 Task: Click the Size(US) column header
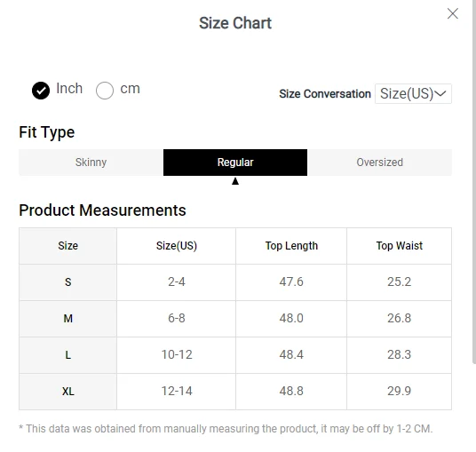coord(177,246)
